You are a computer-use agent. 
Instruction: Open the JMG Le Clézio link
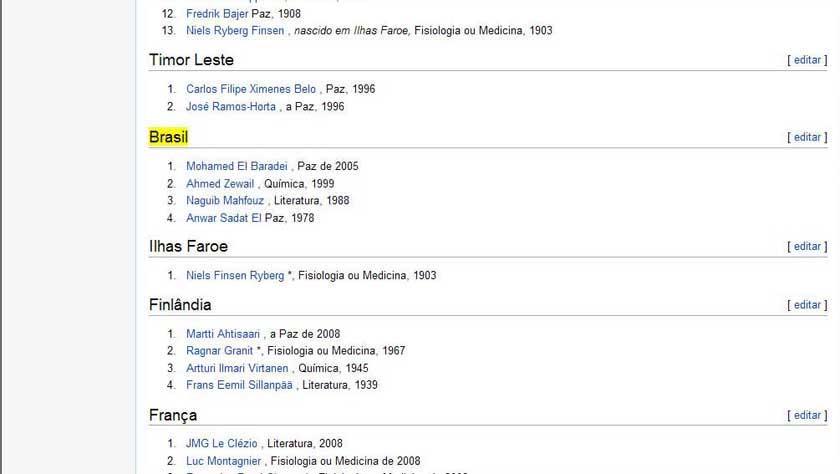221,443
